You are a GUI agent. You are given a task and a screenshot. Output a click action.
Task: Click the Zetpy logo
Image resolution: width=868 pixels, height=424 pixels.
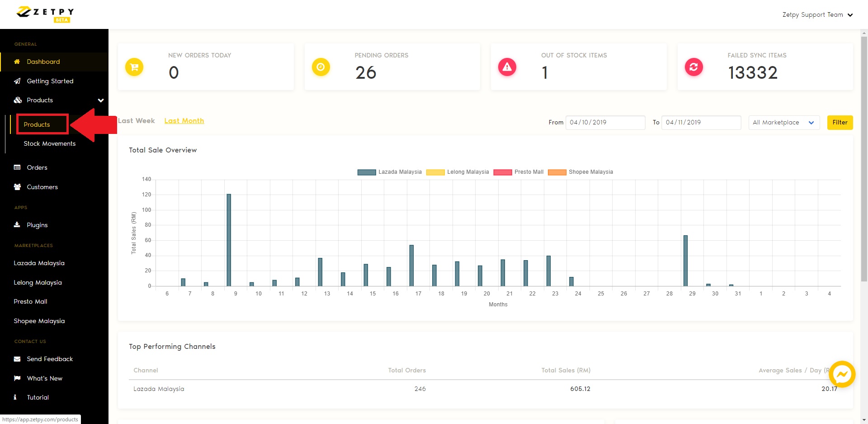click(45, 14)
